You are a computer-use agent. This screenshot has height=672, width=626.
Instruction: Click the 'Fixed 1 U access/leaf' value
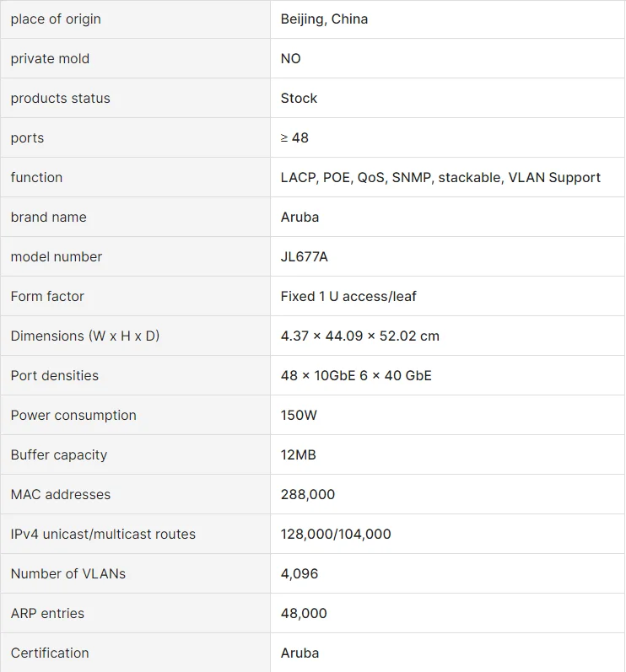(x=348, y=296)
